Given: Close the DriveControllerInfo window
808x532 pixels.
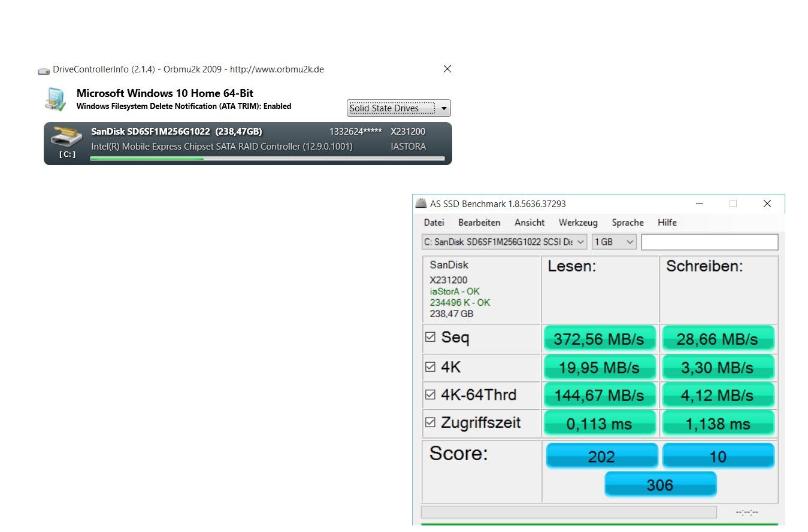Looking at the screenshot, I should point(447,69).
